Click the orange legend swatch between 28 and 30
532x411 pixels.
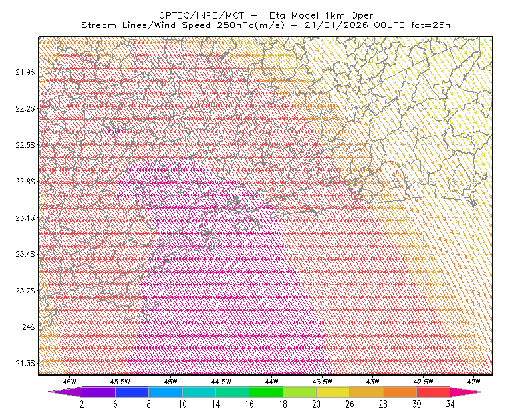(x=400, y=392)
